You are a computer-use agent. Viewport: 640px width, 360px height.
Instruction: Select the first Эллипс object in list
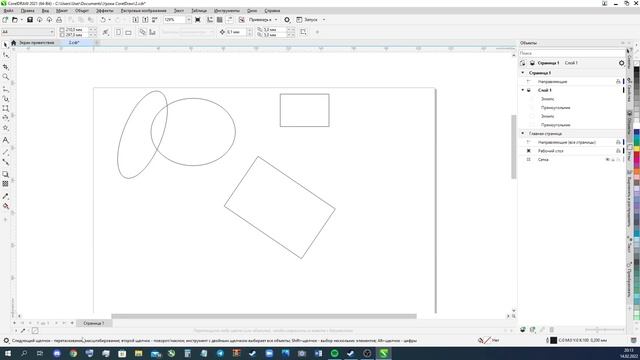(x=547, y=99)
